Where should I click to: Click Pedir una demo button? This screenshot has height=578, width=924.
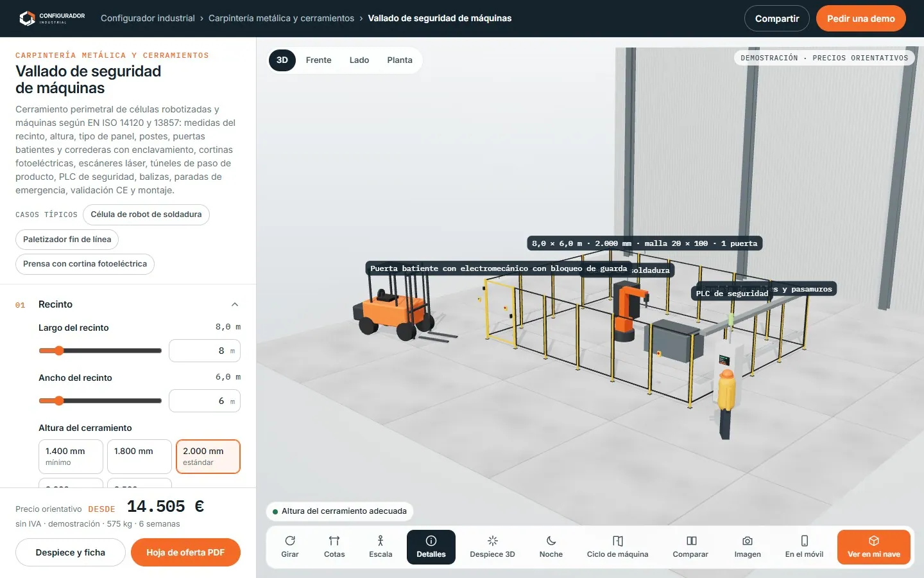pyautogui.click(x=861, y=19)
